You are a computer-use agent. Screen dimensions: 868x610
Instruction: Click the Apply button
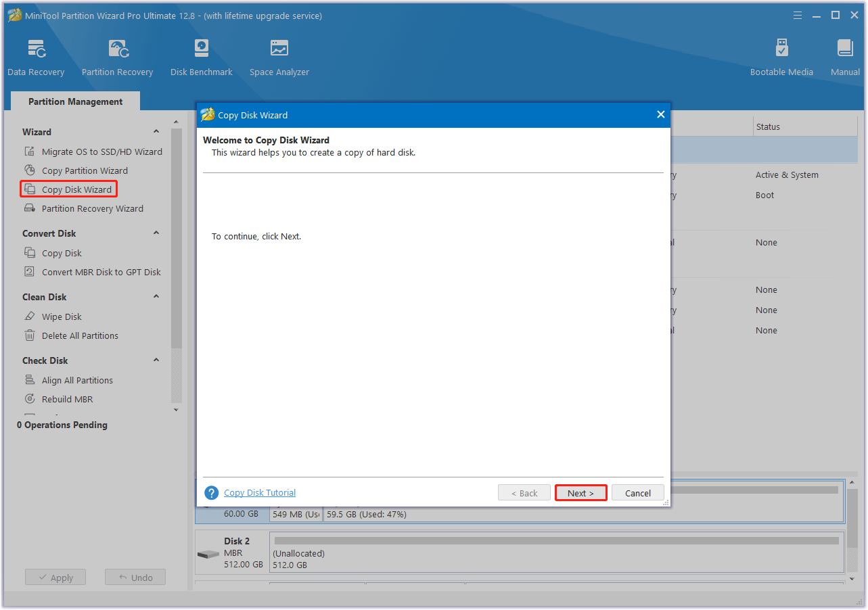(55, 578)
